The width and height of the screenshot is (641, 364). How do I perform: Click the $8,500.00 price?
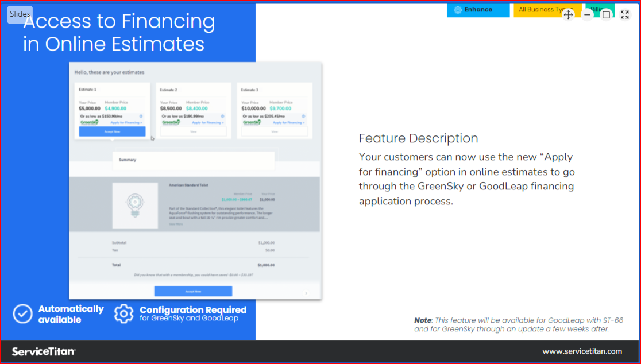coord(171,109)
